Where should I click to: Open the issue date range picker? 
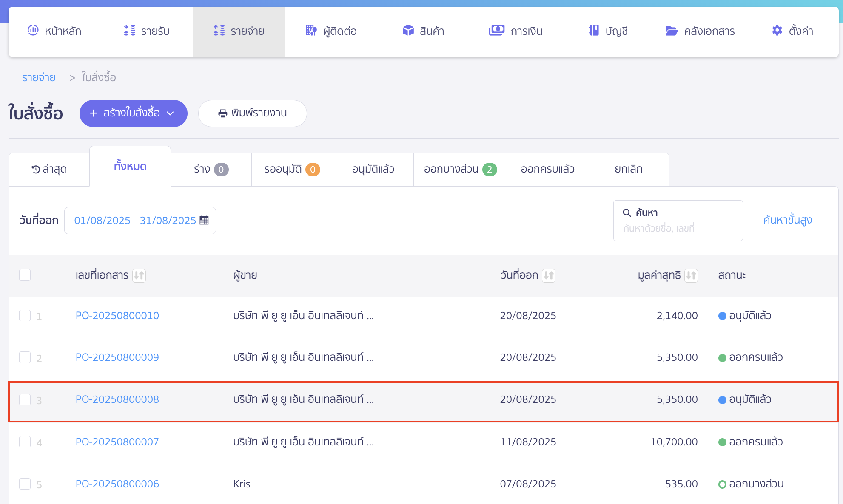pos(135,220)
